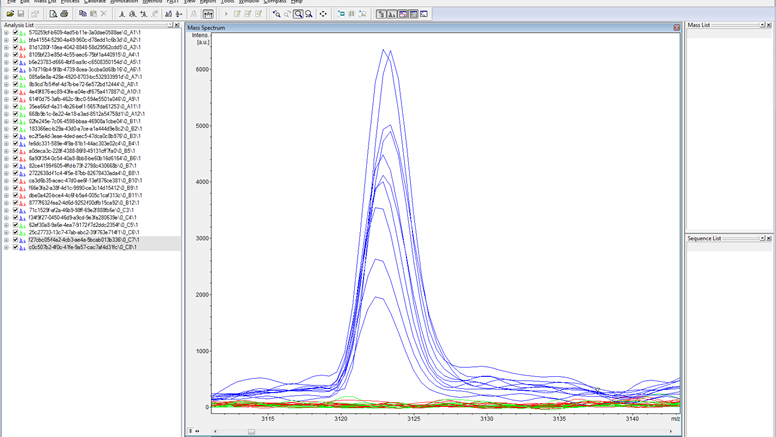Expand the 0_B7 analysis tree node
The image size is (776, 437).
(6, 166)
